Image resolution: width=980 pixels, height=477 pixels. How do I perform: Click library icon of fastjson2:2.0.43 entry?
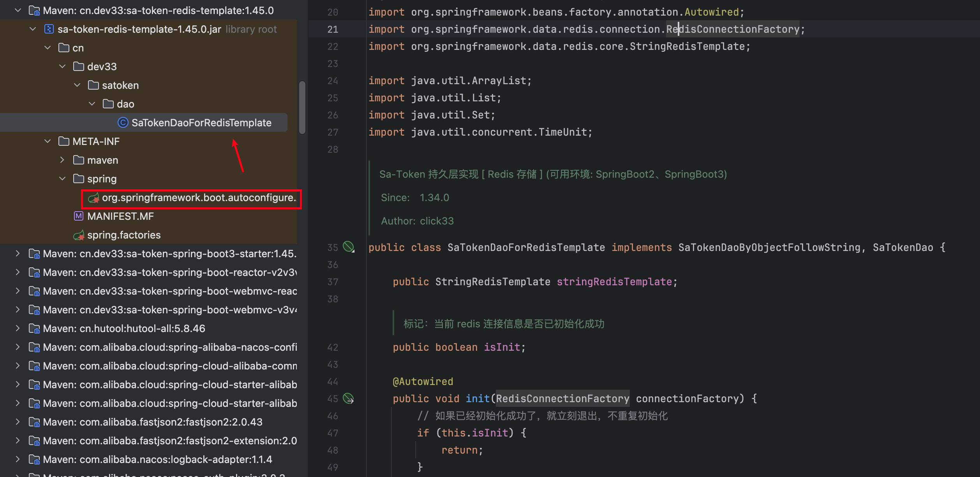[x=34, y=422]
